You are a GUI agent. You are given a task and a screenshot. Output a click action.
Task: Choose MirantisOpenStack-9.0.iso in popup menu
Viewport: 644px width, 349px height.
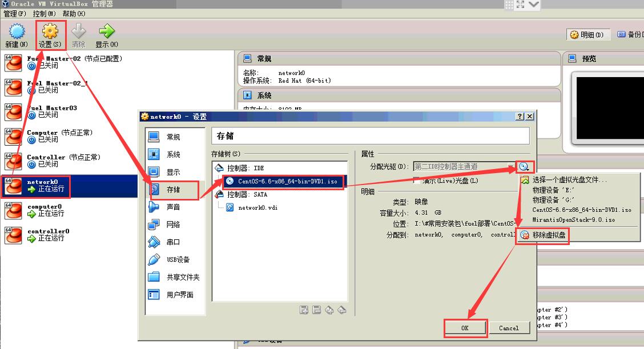[x=579, y=220]
